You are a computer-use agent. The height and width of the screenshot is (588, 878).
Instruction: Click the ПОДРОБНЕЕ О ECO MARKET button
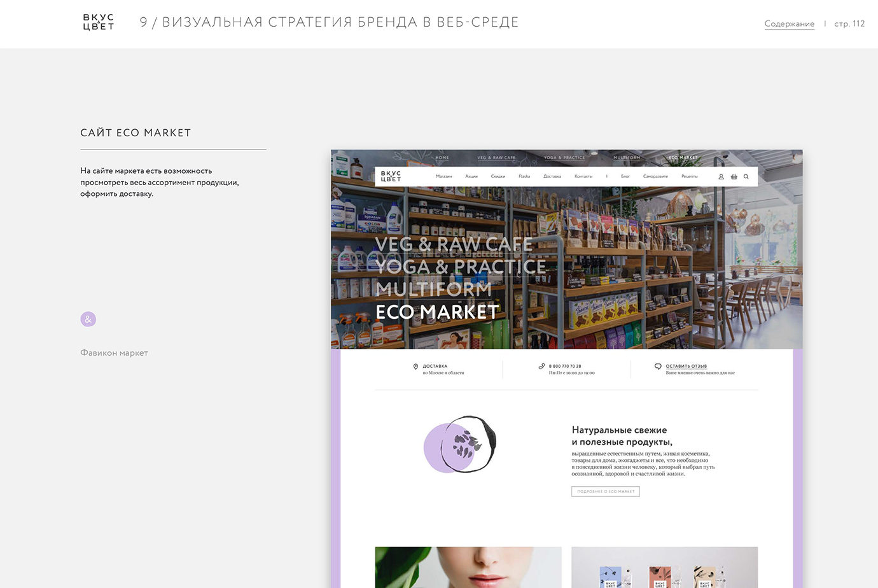pos(606,491)
